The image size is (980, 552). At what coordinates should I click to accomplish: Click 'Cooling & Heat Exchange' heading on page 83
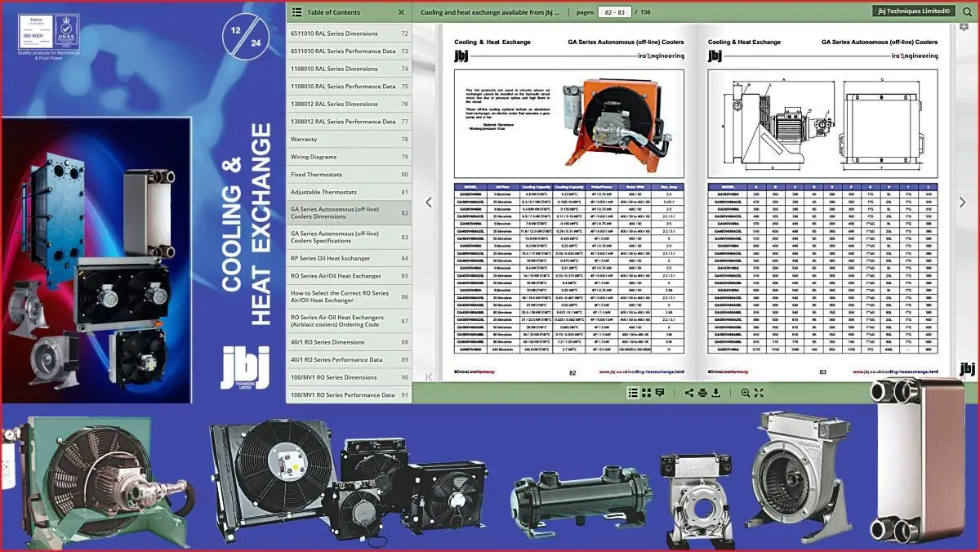pyautogui.click(x=744, y=42)
